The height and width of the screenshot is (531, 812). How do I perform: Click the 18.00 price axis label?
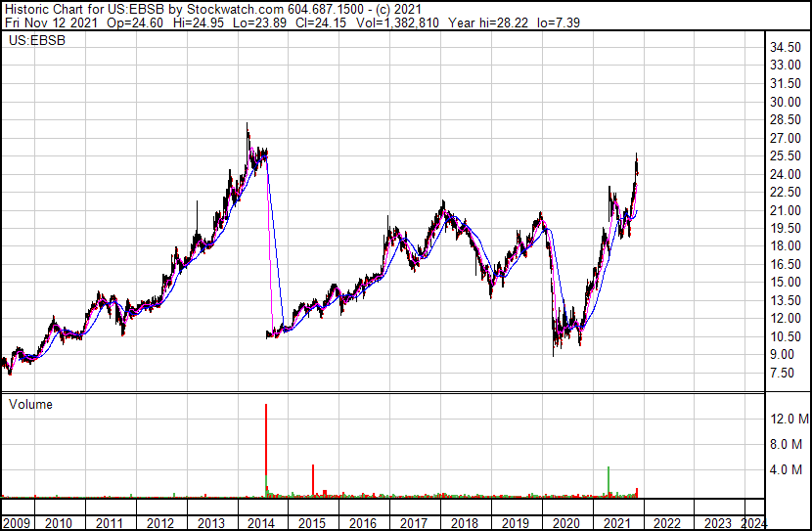pos(786,245)
